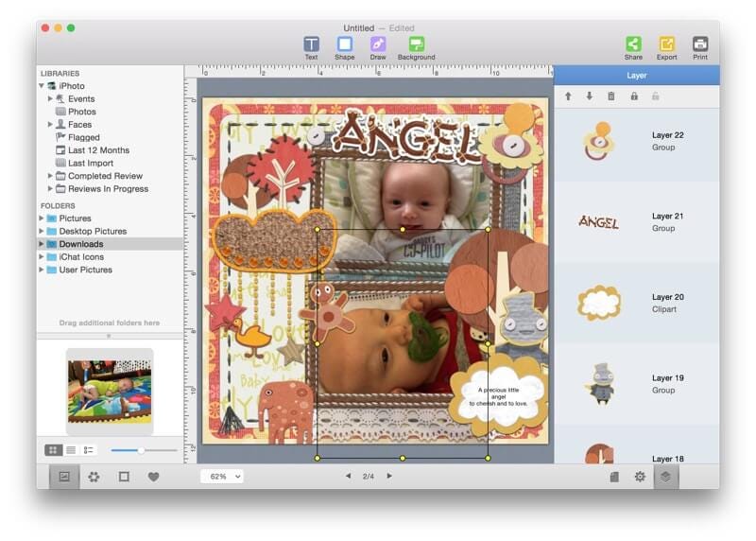Screen dimensions: 756x541
Task: Toggle the layers panel icon
Action: [x=666, y=477]
